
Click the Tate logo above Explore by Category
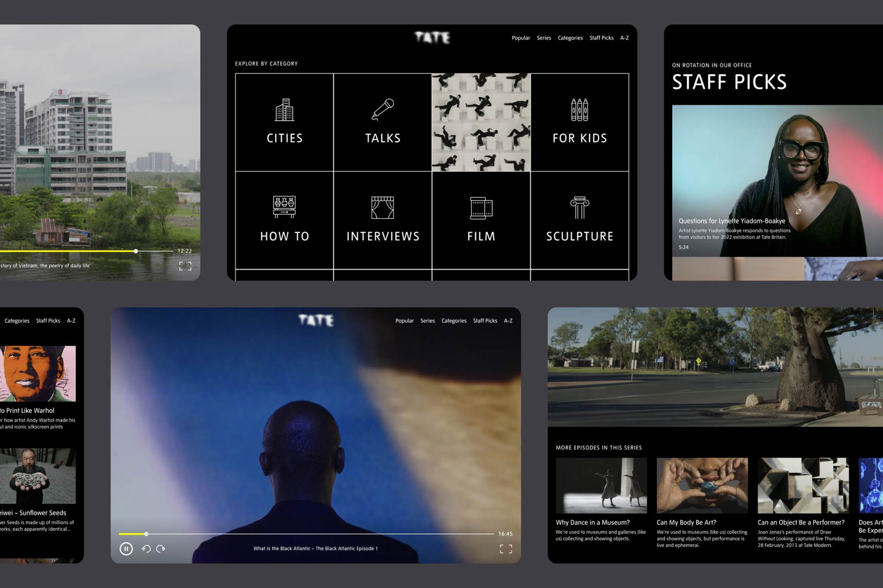pos(432,37)
